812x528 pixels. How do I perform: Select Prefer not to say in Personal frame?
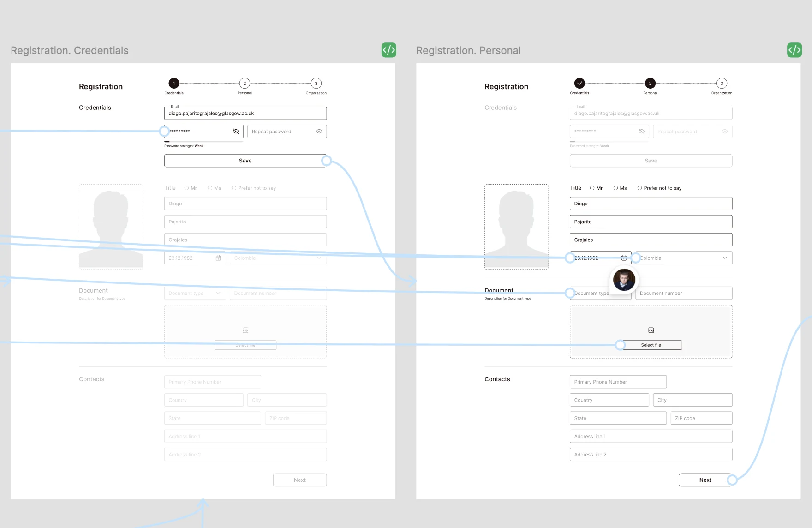(x=639, y=188)
